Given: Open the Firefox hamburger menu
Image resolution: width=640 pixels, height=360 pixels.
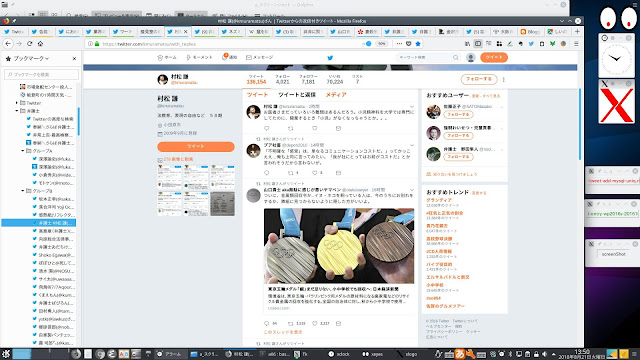Looking at the screenshot, I should pos(576,44).
